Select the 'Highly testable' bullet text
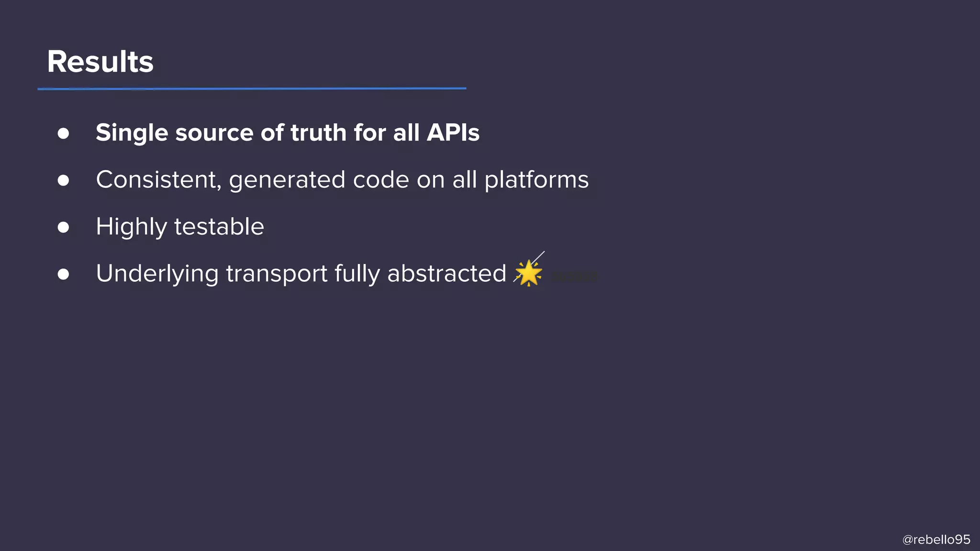 coord(180,227)
